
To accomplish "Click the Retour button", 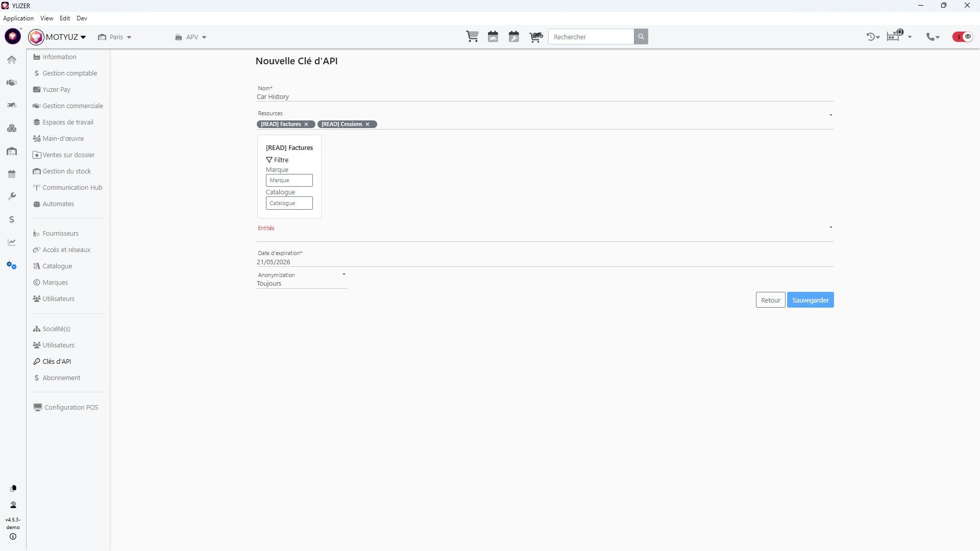I will pos(770,300).
